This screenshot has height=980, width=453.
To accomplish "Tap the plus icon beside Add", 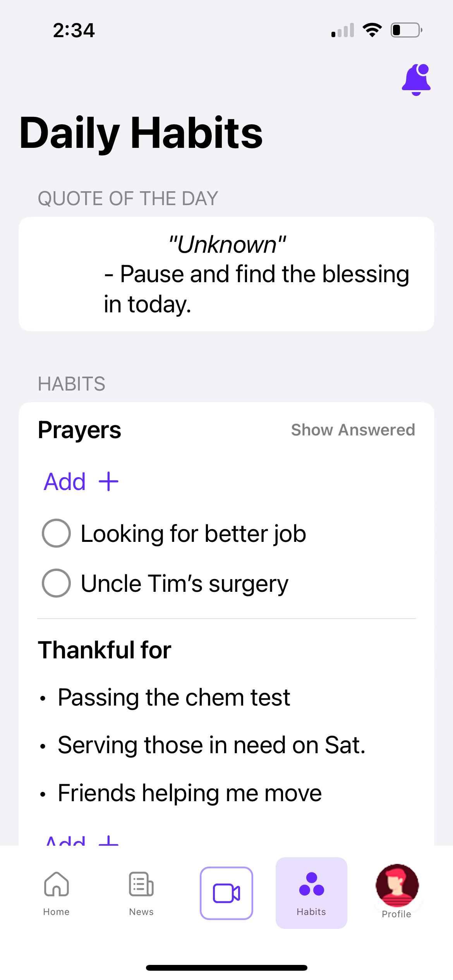I will coord(109,481).
